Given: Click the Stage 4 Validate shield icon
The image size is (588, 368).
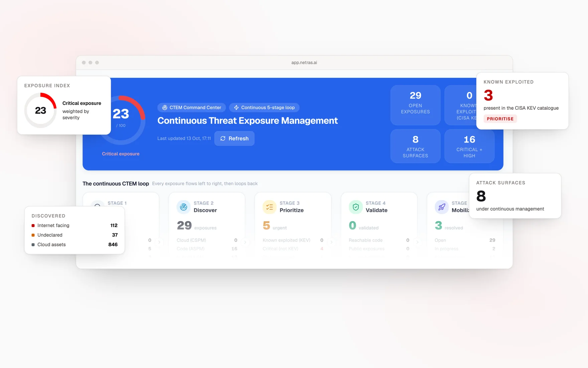Looking at the screenshot, I should click(x=355, y=207).
